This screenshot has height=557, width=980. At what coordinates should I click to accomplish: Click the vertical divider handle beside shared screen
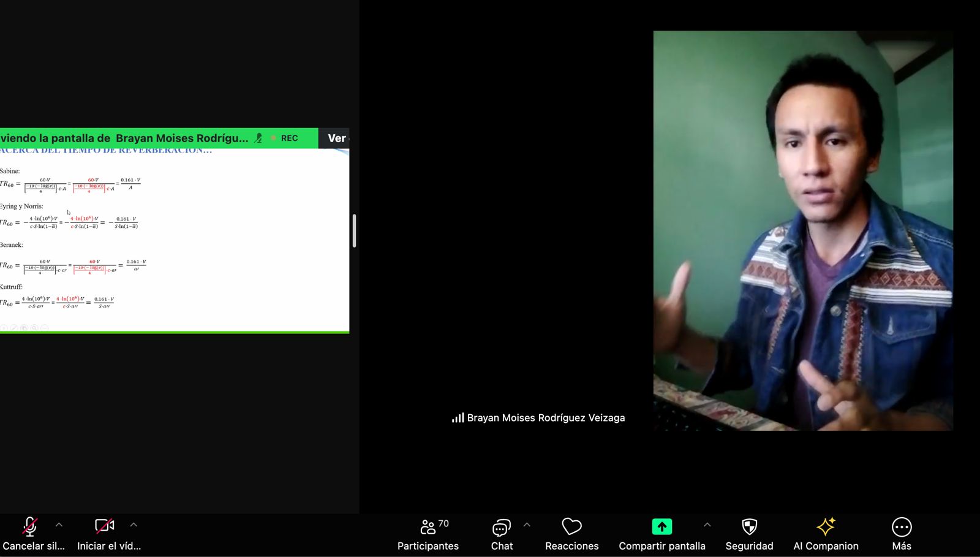click(x=354, y=231)
